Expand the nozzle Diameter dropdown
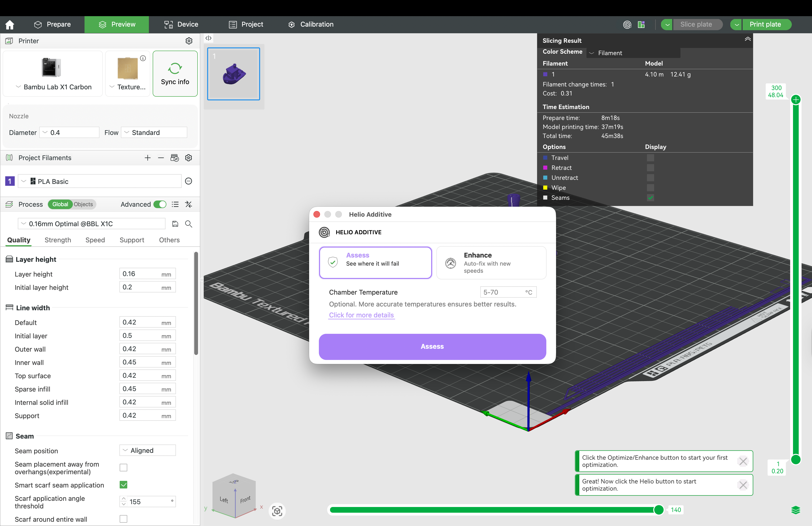The image size is (812, 526). pos(69,132)
